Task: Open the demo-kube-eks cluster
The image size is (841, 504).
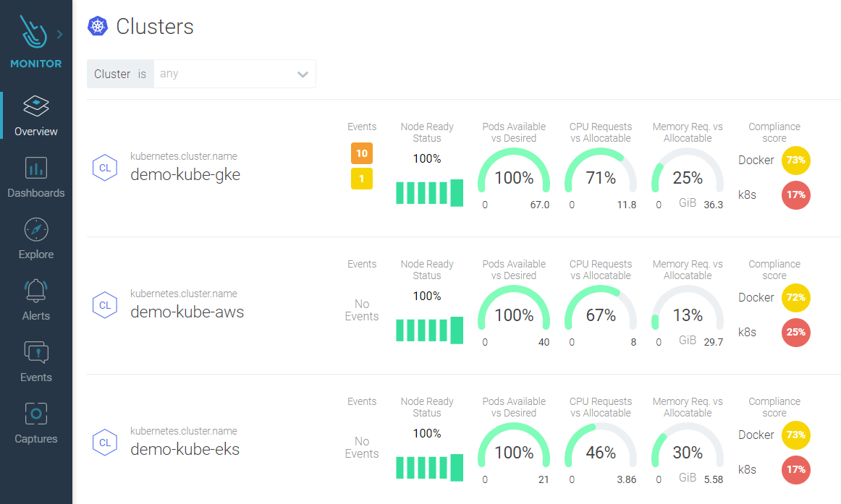Action: pos(185,450)
